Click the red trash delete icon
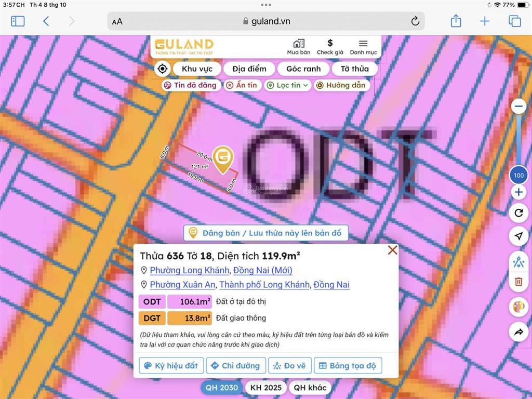 coord(518,282)
